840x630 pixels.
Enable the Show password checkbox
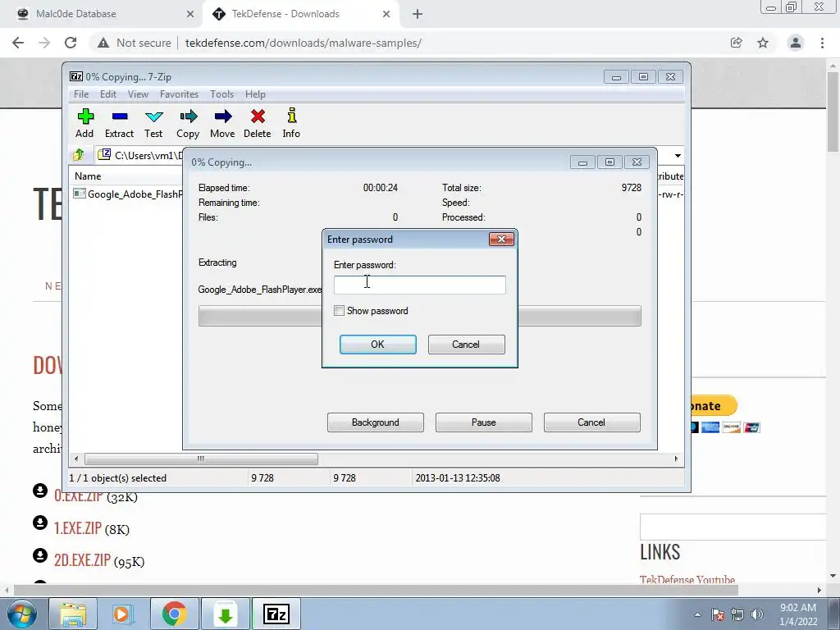[x=339, y=311]
